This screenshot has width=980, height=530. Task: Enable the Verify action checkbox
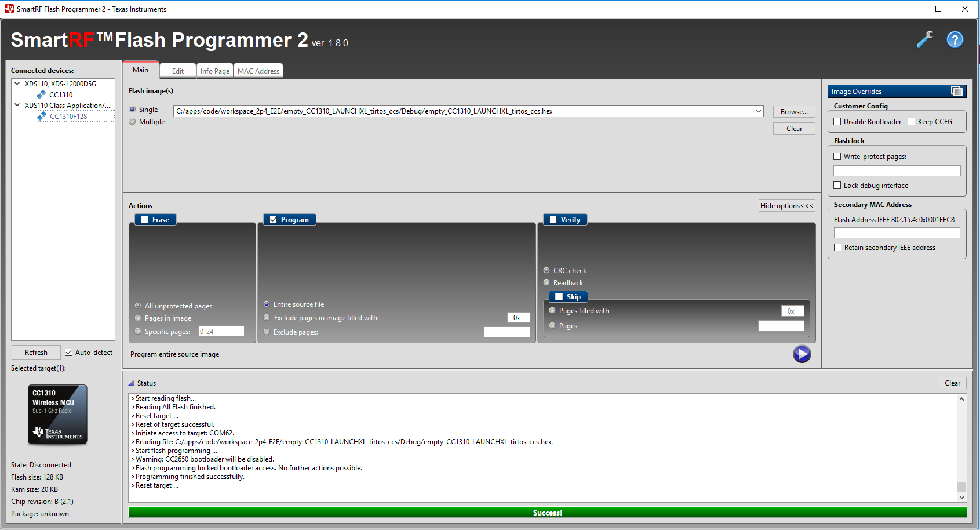click(x=553, y=220)
